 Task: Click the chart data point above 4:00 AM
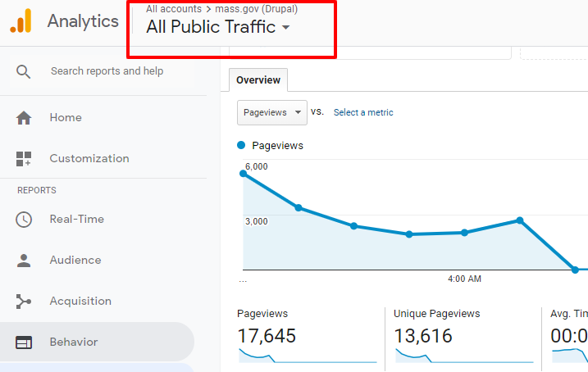464,233
